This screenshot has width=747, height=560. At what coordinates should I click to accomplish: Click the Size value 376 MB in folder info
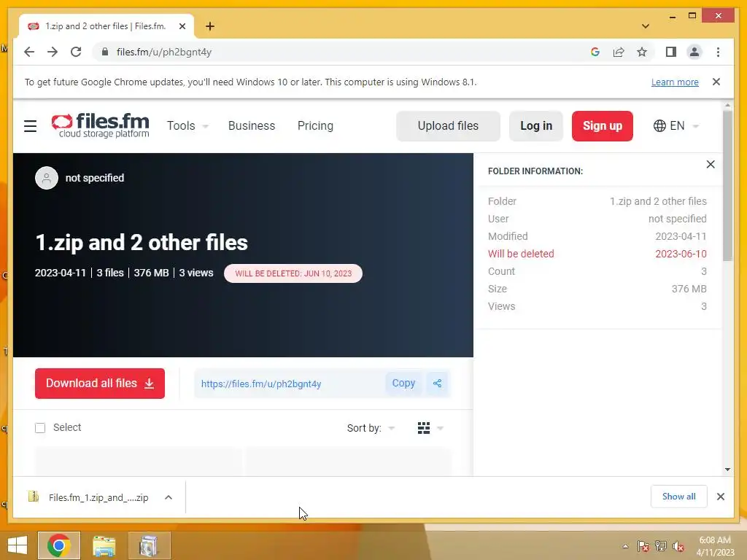(689, 289)
